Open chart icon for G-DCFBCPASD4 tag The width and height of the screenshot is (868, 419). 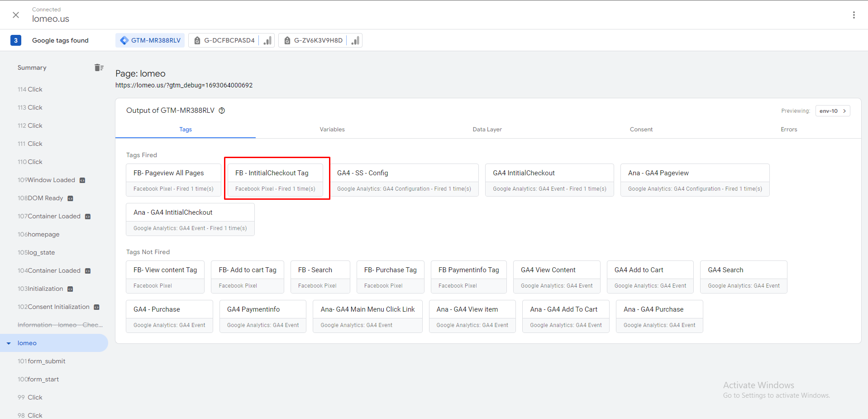tap(268, 40)
